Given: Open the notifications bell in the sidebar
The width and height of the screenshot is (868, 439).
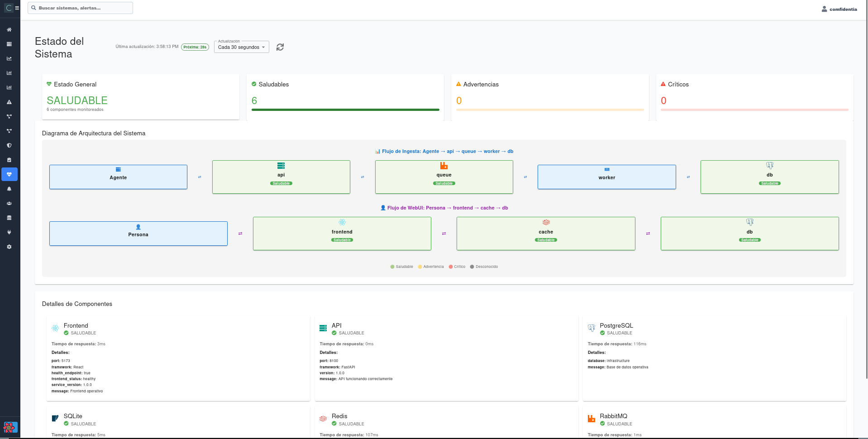Looking at the screenshot, I should tap(9, 189).
